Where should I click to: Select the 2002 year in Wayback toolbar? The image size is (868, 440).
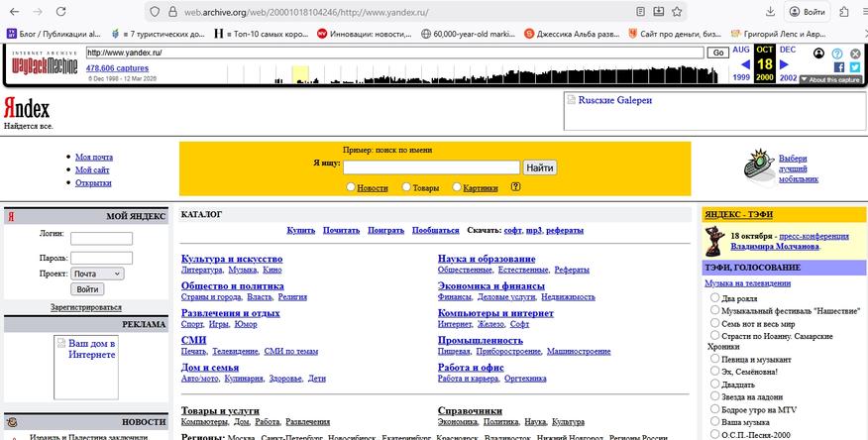[789, 77]
